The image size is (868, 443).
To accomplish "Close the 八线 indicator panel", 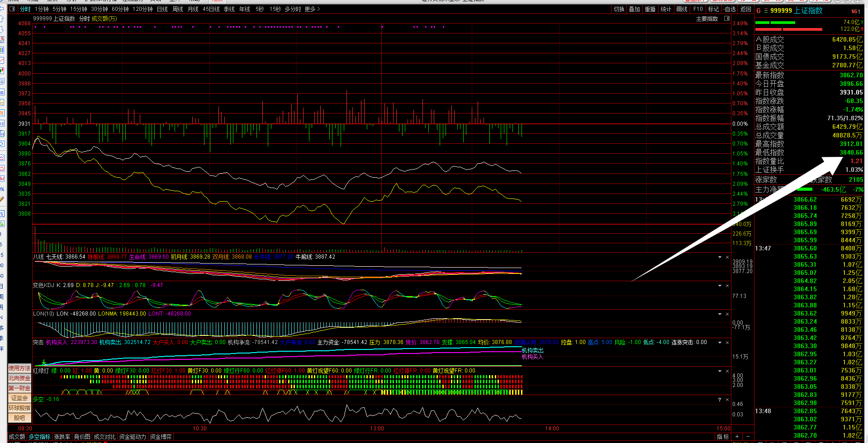I will click(x=727, y=257).
